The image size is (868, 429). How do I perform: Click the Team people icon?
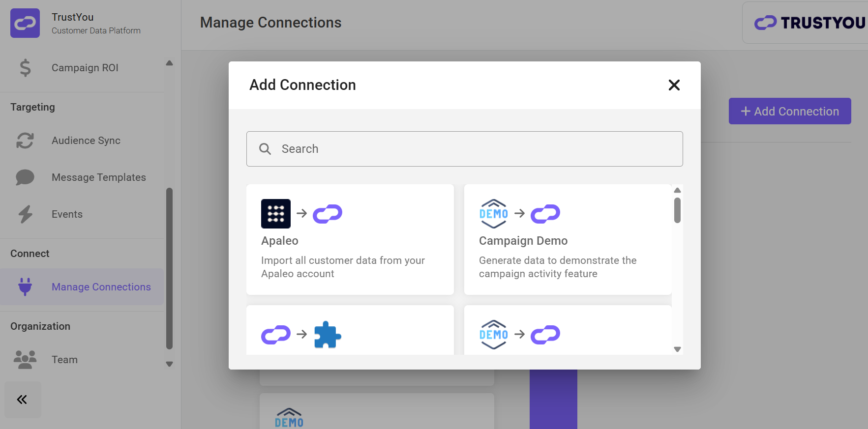pyautogui.click(x=25, y=360)
